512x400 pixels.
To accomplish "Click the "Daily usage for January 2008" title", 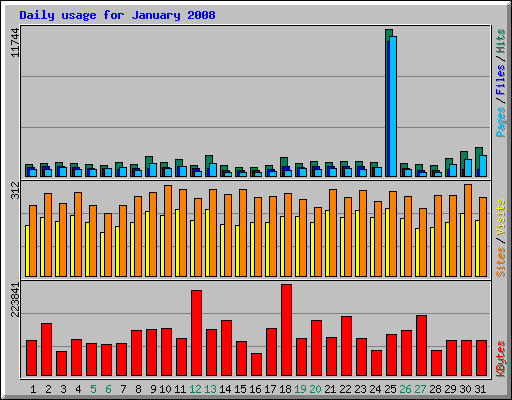I will pos(117,15).
